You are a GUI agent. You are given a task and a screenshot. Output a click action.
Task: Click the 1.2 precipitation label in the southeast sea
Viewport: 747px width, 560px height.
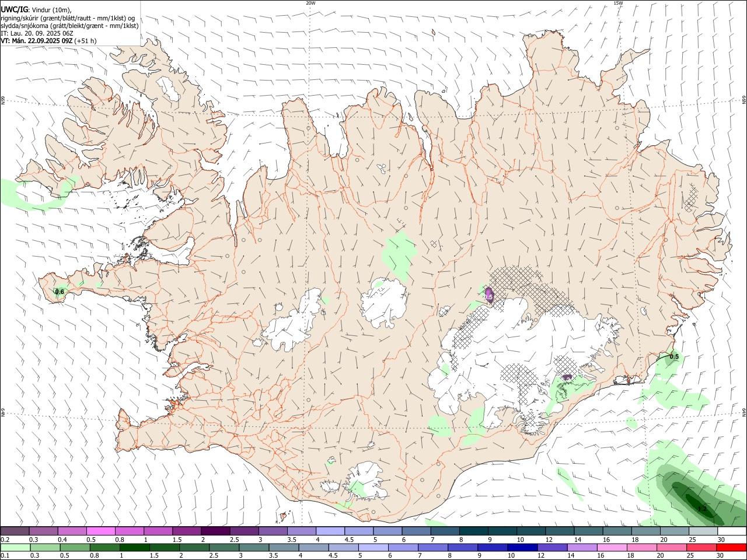[x=702, y=509]
